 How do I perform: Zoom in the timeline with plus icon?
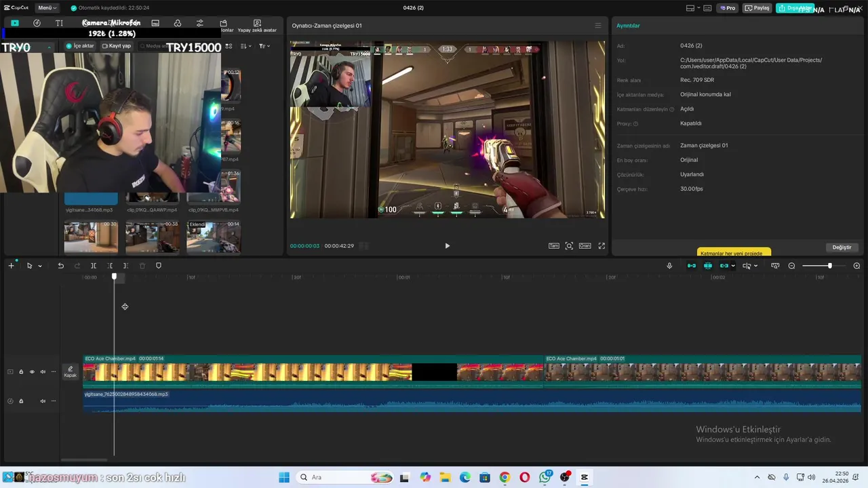[x=856, y=266]
